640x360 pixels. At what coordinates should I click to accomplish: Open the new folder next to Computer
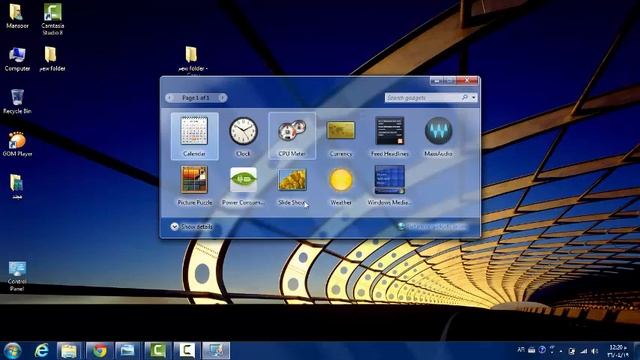(52, 59)
